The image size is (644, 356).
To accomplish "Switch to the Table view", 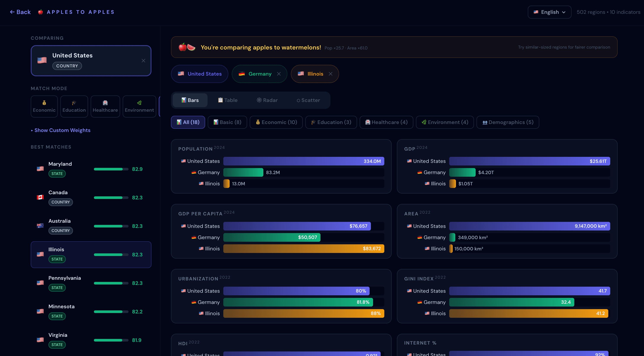I will click(227, 100).
